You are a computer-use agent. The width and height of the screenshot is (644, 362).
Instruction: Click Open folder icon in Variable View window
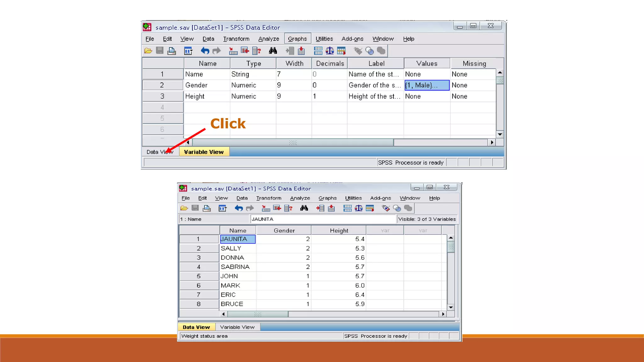click(x=148, y=51)
